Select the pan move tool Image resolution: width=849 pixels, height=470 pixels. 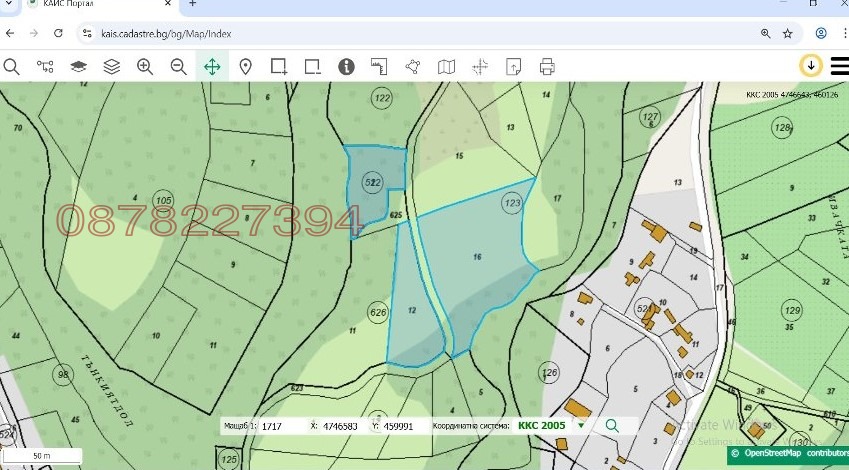point(212,67)
